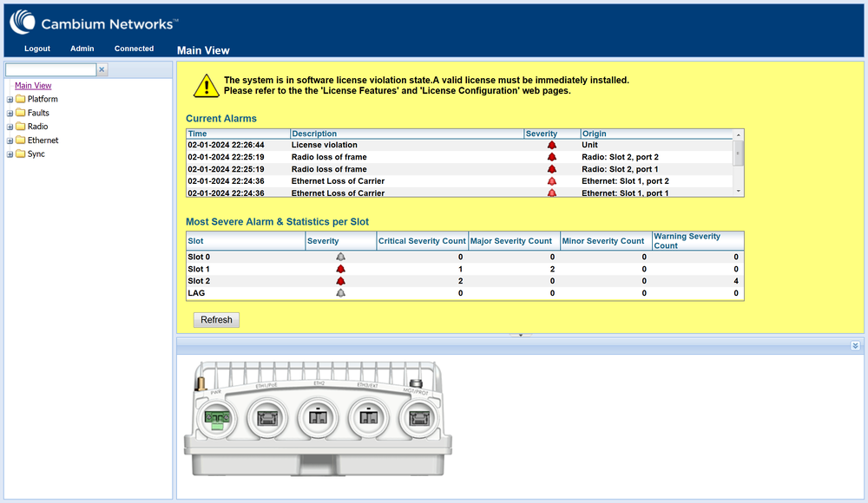
Task: Collapse the device view panel chevron
Action: click(x=855, y=345)
